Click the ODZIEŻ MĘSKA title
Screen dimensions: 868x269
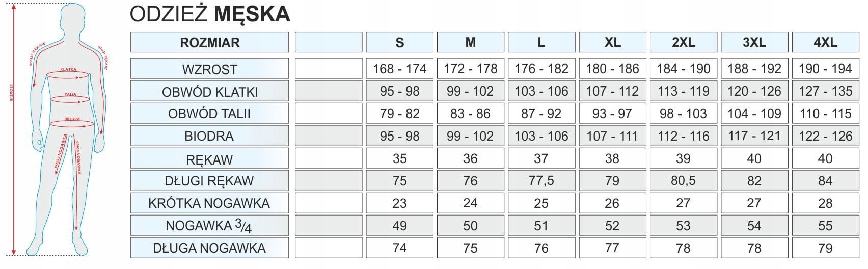[210, 14]
